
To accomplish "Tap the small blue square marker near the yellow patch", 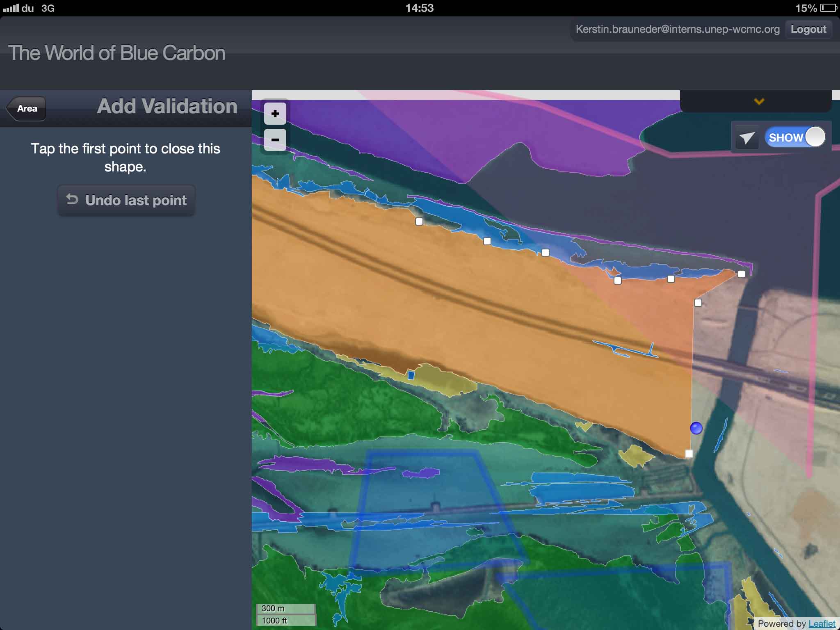I will (411, 375).
